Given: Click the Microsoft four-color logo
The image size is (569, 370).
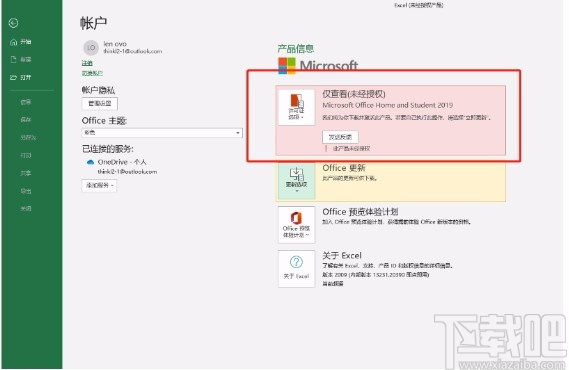Looking at the screenshot, I should 287,66.
